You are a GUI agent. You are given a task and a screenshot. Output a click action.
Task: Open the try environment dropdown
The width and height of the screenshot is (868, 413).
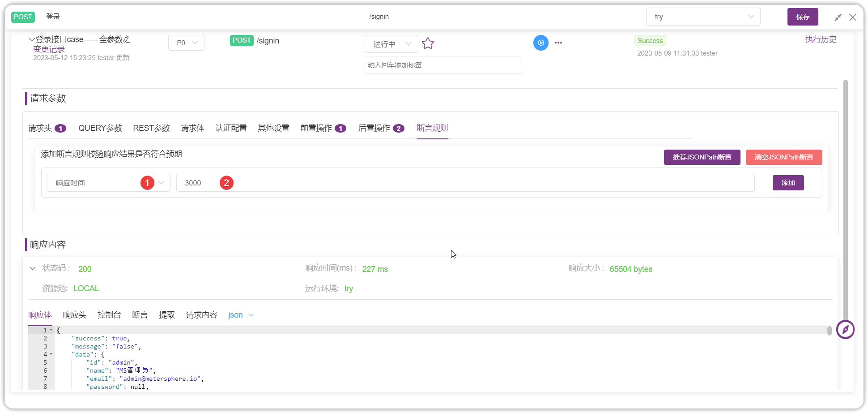(x=703, y=17)
